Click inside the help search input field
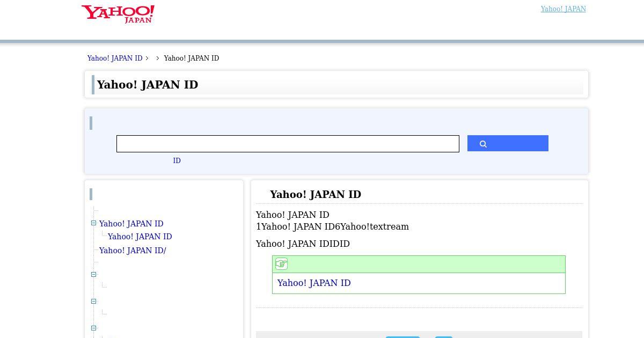The image size is (644, 338). pos(288,144)
